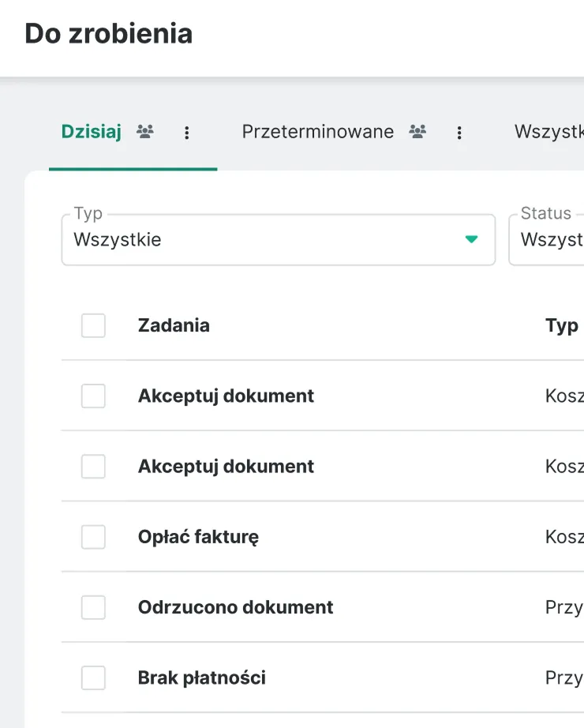Select the Opłać fakturę checkbox
Viewport: 584px width, 728px height.
[x=93, y=536]
